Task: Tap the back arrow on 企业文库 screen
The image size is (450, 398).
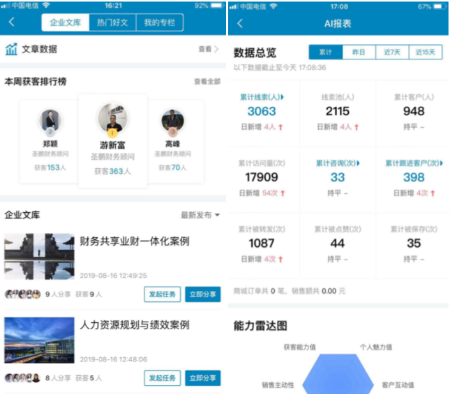Action: [12, 22]
